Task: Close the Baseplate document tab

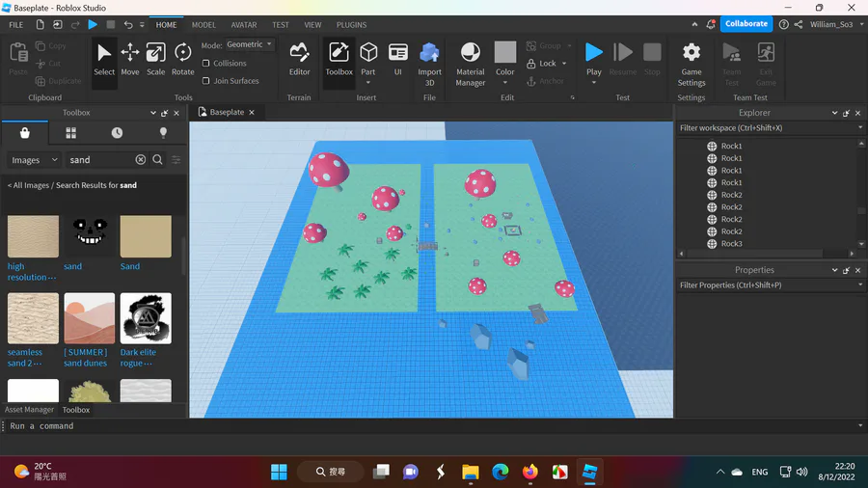Action: click(252, 112)
